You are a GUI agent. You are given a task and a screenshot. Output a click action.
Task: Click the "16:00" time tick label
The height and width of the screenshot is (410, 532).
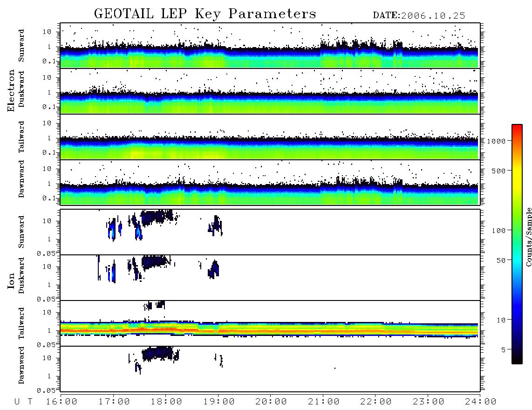point(61,402)
